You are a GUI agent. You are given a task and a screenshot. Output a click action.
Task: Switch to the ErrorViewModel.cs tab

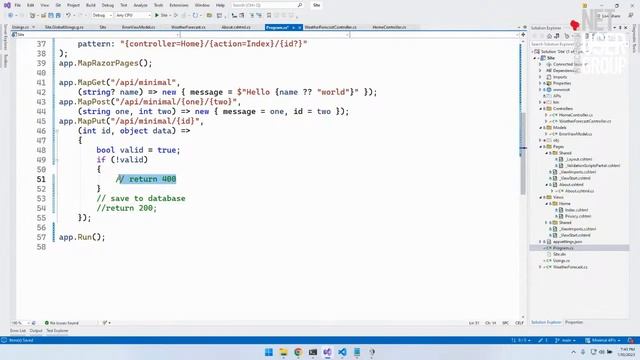tap(138, 27)
